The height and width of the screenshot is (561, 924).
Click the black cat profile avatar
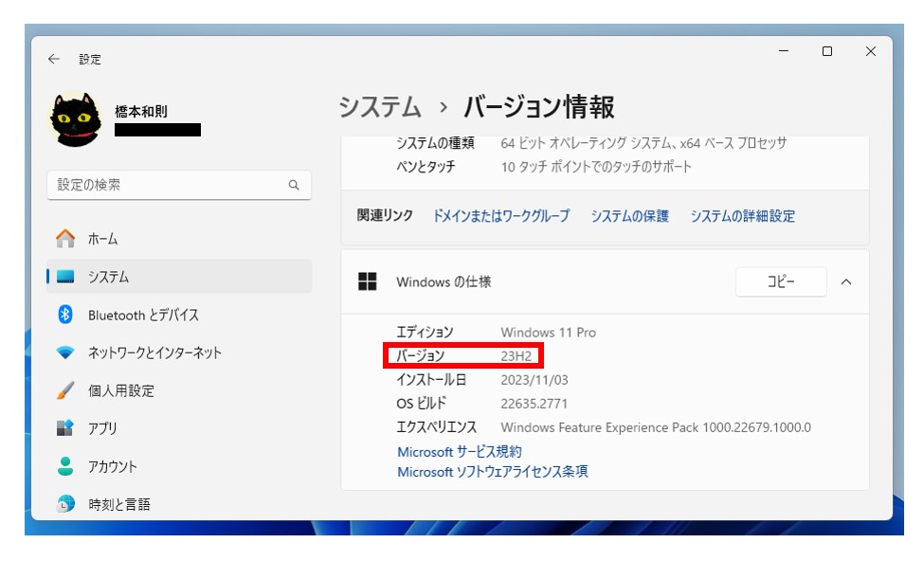click(x=75, y=119)
